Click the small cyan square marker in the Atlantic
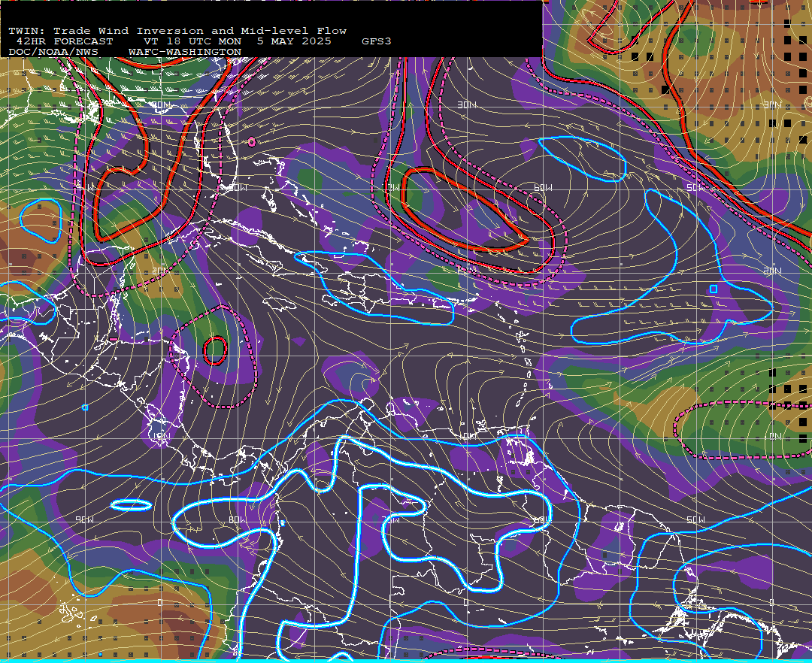812x663 pixels. pos(714,289)
